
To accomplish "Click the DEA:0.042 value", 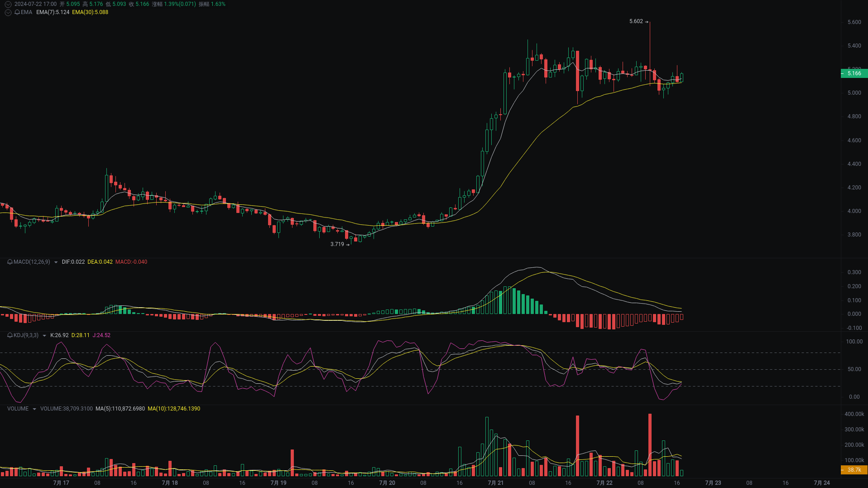I will coord(100,262).
